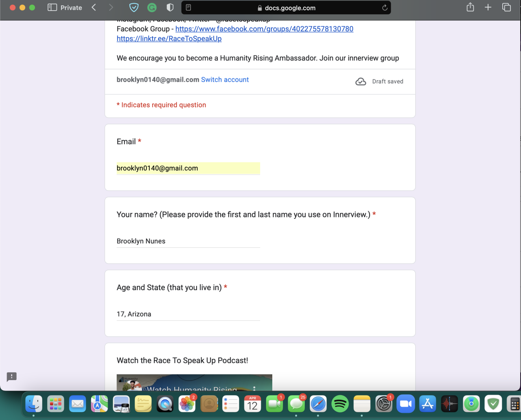521x420 pixels.
Task: Click the brooklyn0140@gmail.com account label
Action: [158, 80]
